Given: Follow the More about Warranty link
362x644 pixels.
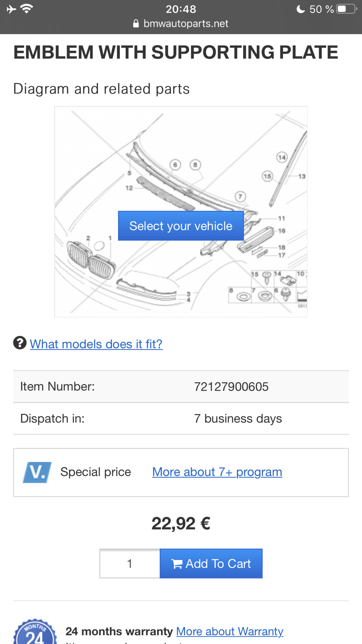Looking at the screenshot, I should (230, 631).
